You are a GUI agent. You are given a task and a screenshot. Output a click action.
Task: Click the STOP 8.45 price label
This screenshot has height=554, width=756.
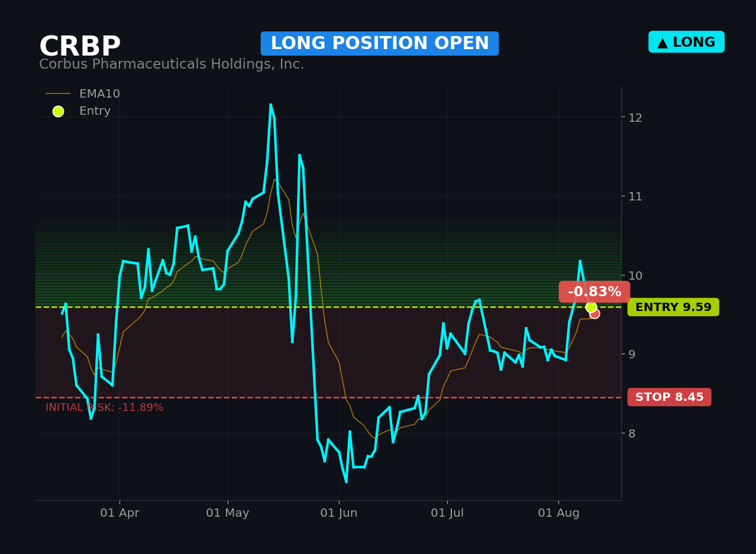[x=670, y=397]
